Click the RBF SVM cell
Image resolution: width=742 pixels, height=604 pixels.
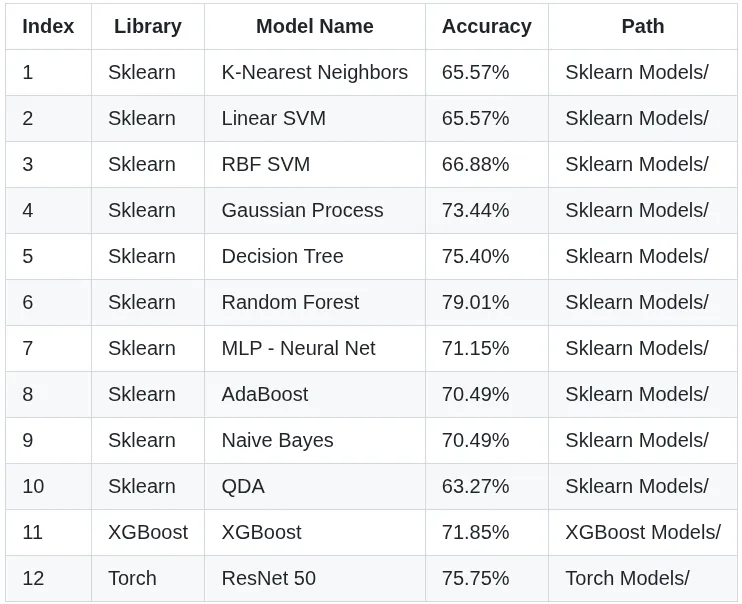tap(265, 164)
